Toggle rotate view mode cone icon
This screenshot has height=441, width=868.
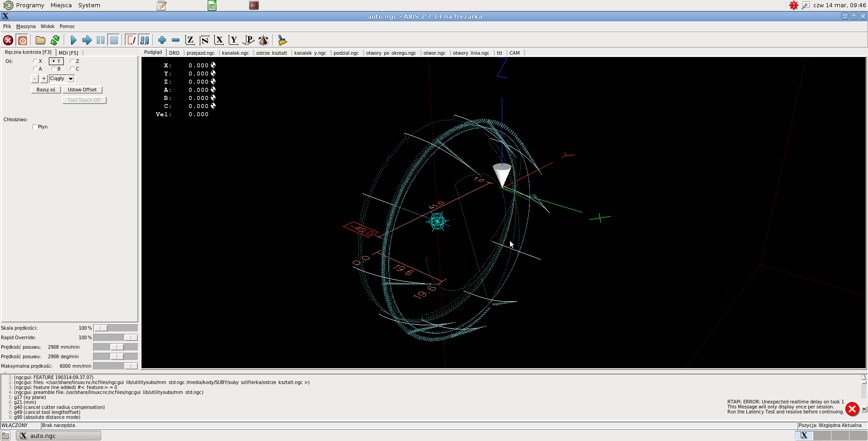tap(263, 40)
